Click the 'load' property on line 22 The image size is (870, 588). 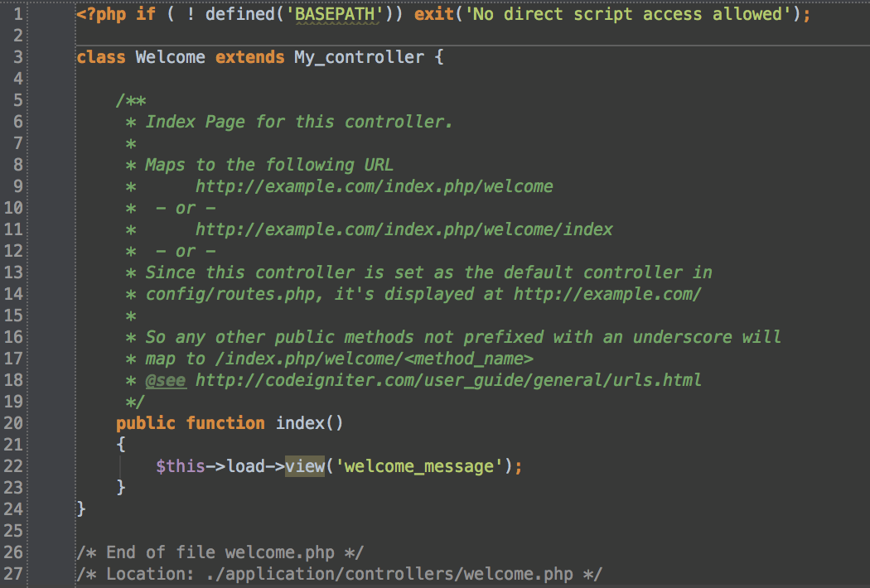(x=245, y=466)
